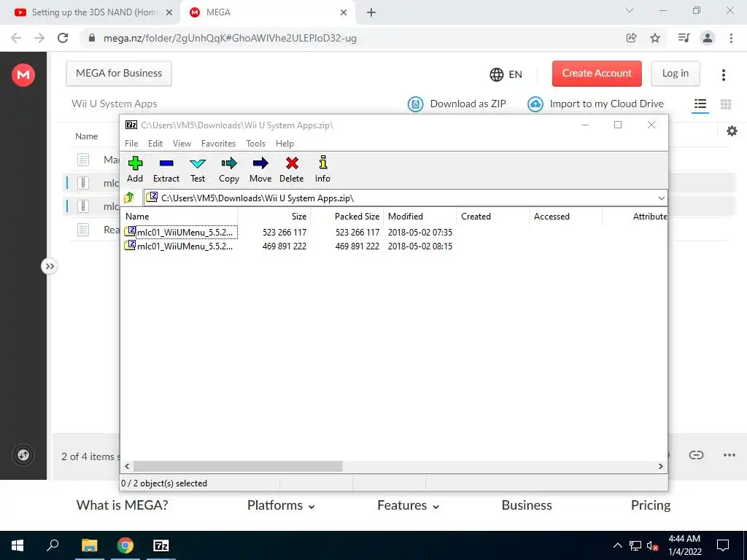Screen dimensions: 747x560
Task: Click the sync circle icon in MEGA sidebar
Action: [23, 455]
